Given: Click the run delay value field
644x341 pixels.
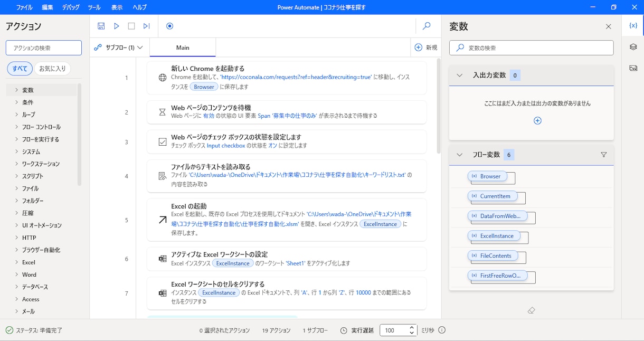Looking at the screenshot, I should coord(394,330).
